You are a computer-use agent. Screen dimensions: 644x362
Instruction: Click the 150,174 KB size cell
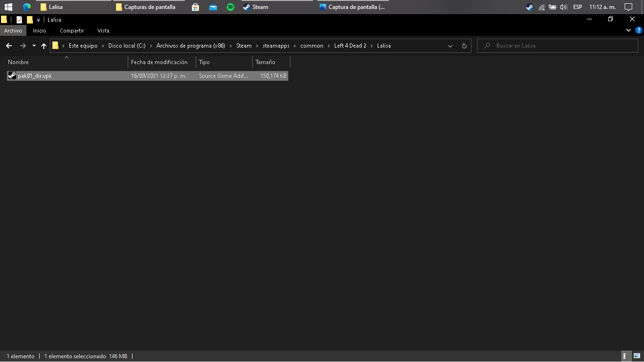273,76
